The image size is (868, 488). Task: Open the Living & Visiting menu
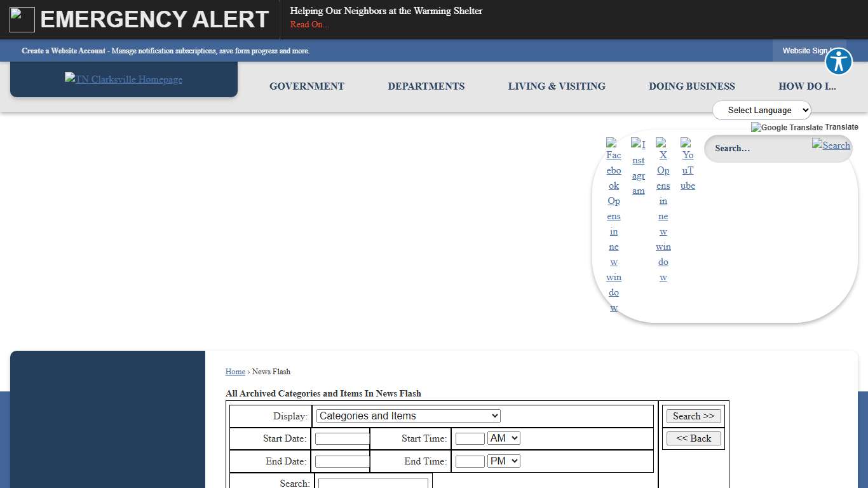557,86
